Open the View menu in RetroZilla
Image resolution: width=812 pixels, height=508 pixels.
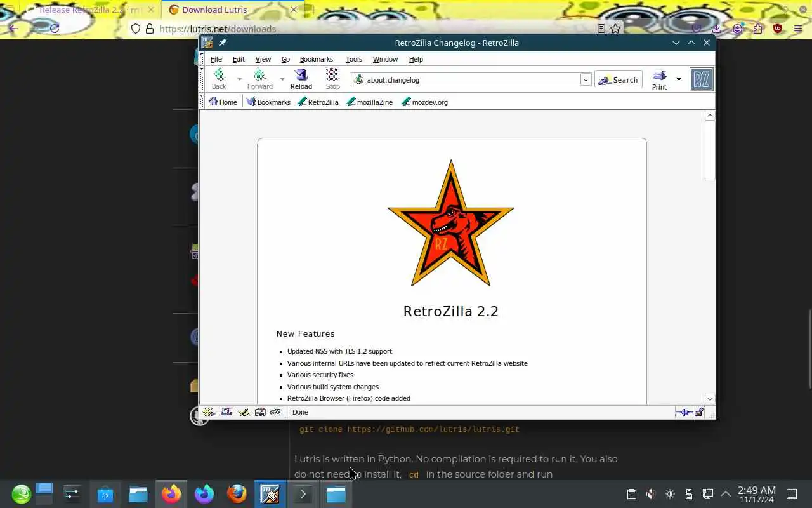pyautogui.click(x=263, y=59)
